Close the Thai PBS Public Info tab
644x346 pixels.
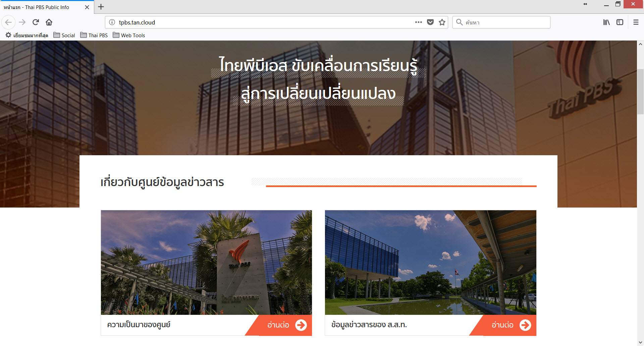pos(87,7)
